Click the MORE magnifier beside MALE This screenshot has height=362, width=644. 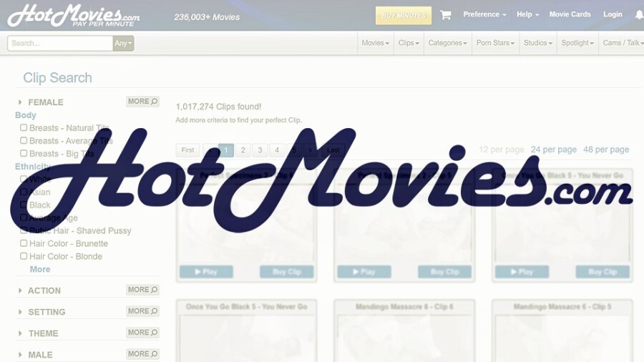[x=142, y=353]
